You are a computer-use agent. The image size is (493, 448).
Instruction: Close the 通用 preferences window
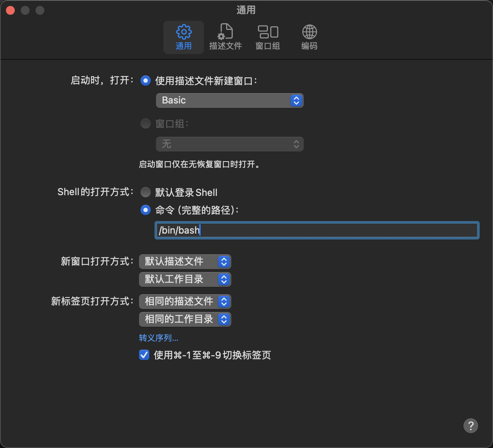click(x=10, y=10)
